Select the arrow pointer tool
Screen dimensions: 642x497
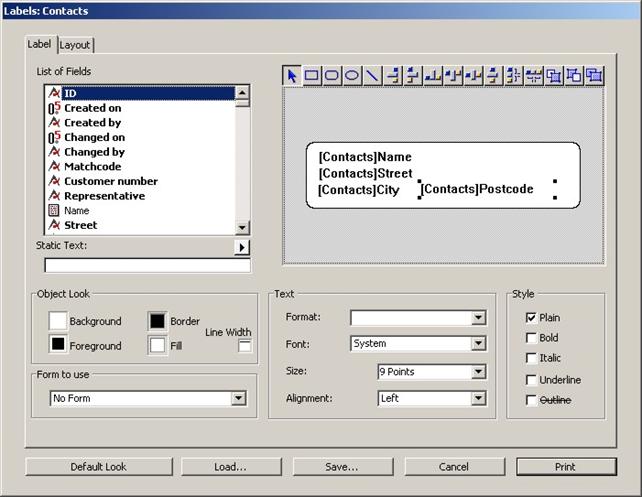click(x=292, y=75)
